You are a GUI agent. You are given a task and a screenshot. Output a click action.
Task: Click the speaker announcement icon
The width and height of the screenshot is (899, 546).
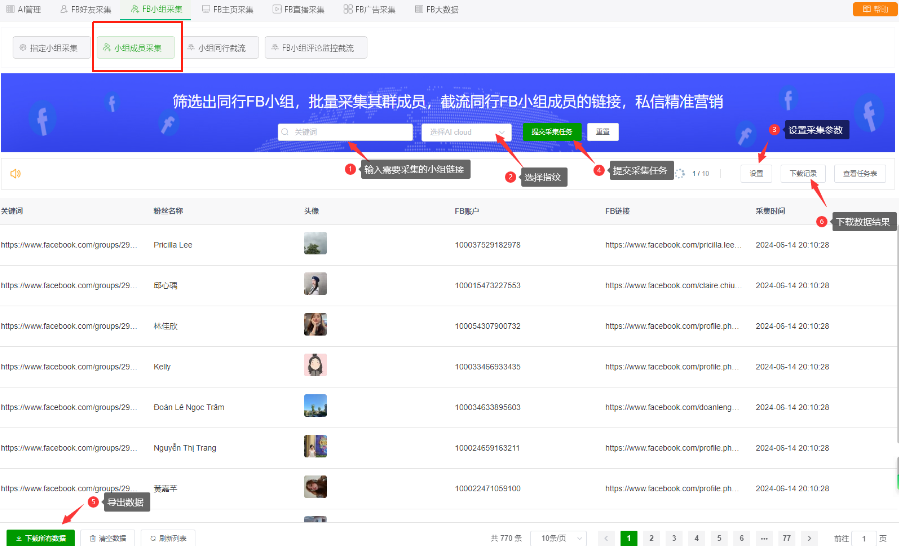(15, 173)
